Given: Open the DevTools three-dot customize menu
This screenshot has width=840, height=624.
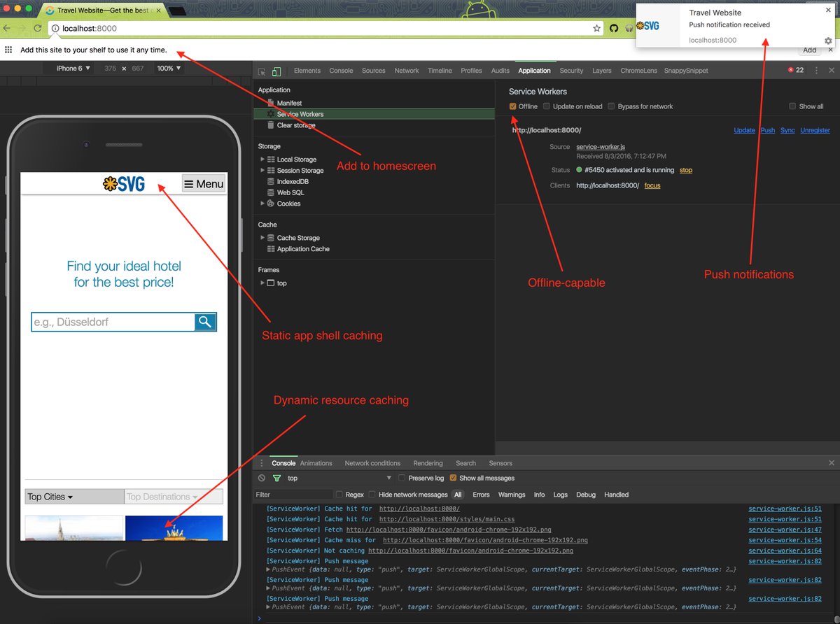Looking at the screenshot, I should tap(816, 71).
